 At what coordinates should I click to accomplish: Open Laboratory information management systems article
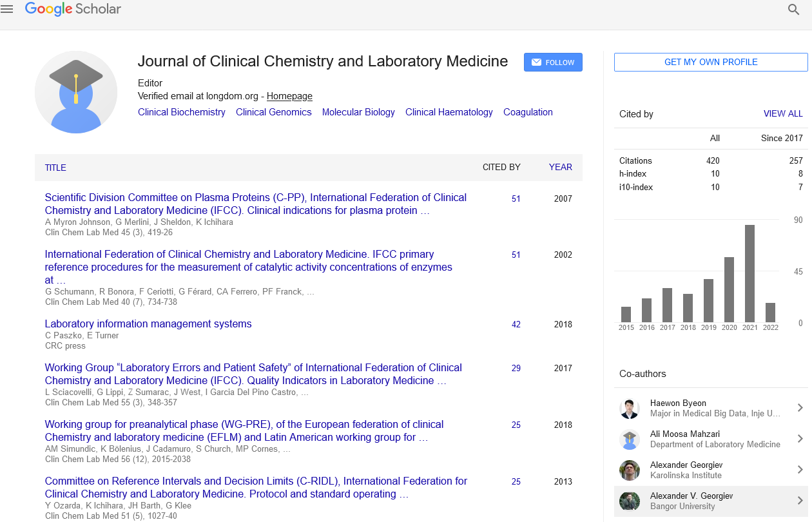pos(148,324)
